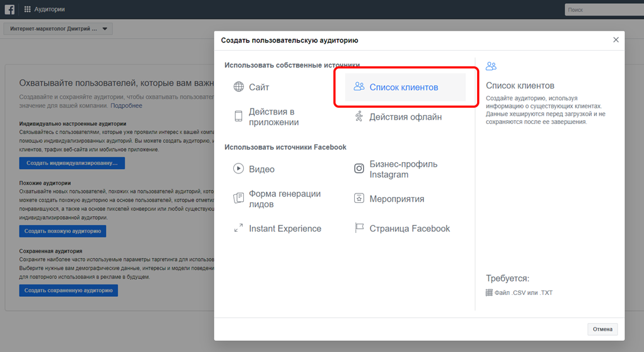Choose Список клиентов source option
644x352 pixels.
pyautogui.click(x=405, y=87)
